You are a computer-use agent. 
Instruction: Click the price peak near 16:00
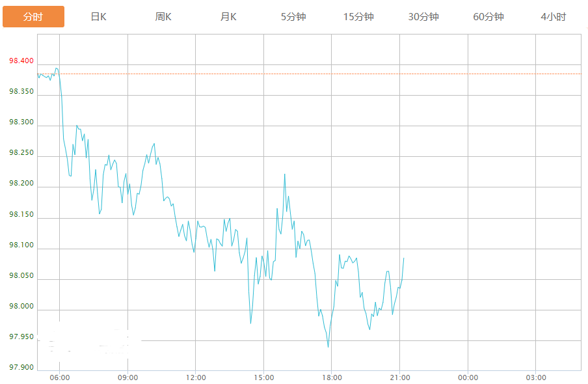pyautogui.click(x=285, y=174)
